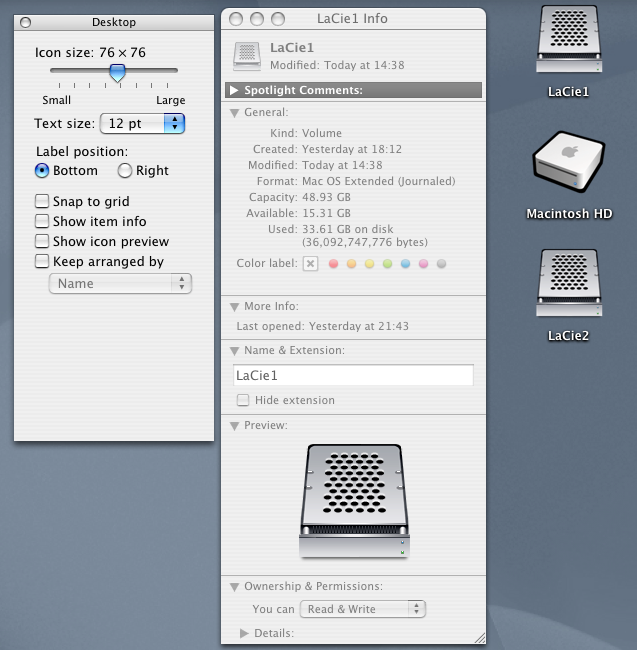
Task: Enable Show icon preview
Action: pyautogui.click(x=42, y=241)
